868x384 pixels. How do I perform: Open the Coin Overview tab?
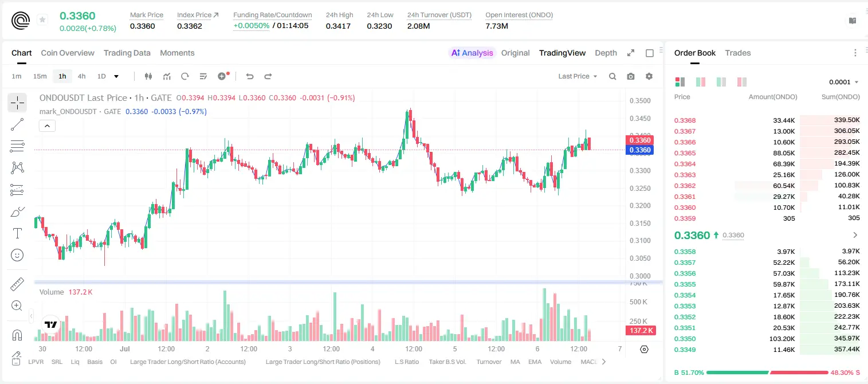coord(68,53)
